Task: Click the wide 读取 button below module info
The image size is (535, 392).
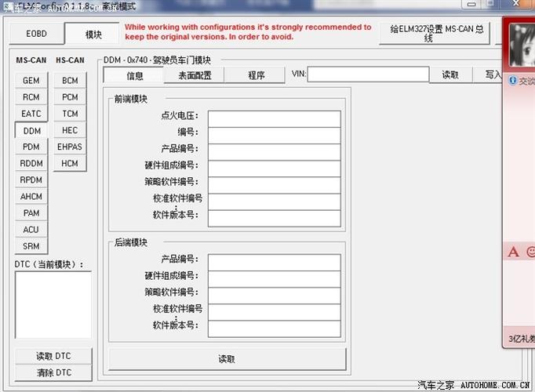Action: click(x=227, y=359)
